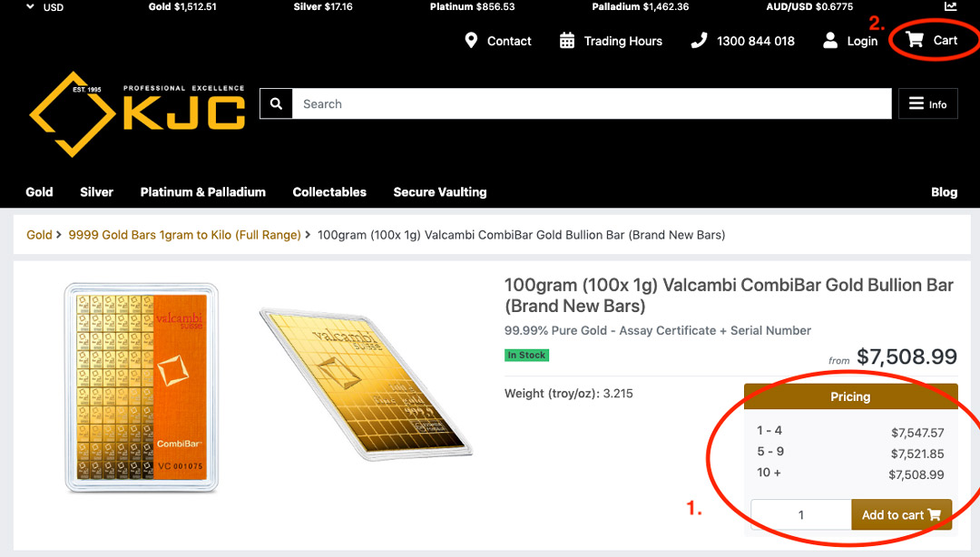
Task: Click into the Search field
Action: point(591,104)
